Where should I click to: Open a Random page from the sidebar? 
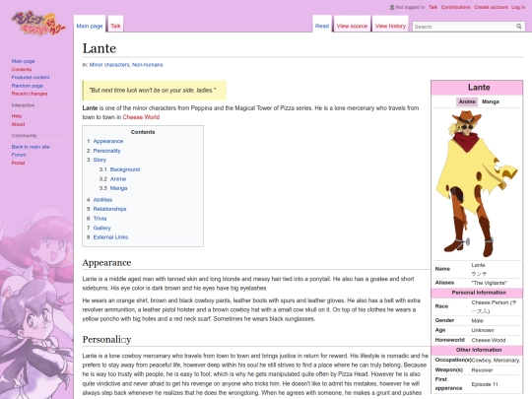pyautogui.click(x=28, y=86)
